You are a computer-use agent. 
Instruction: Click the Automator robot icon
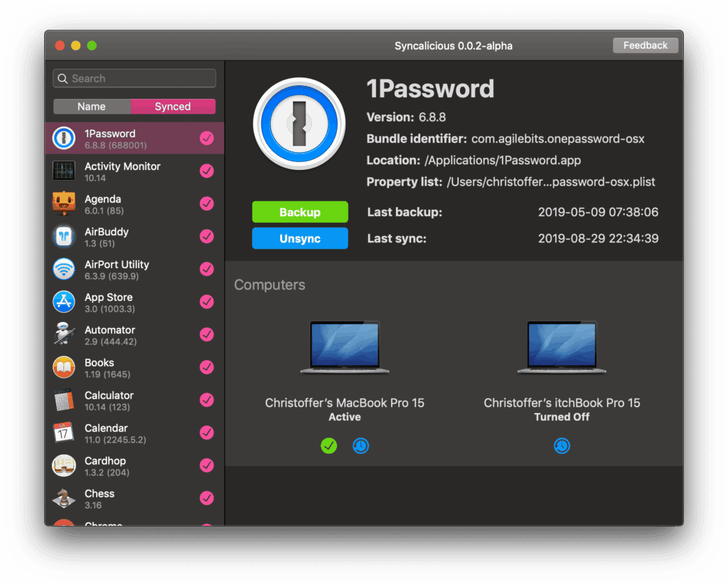pyautogui.click(x=64, y=335)
